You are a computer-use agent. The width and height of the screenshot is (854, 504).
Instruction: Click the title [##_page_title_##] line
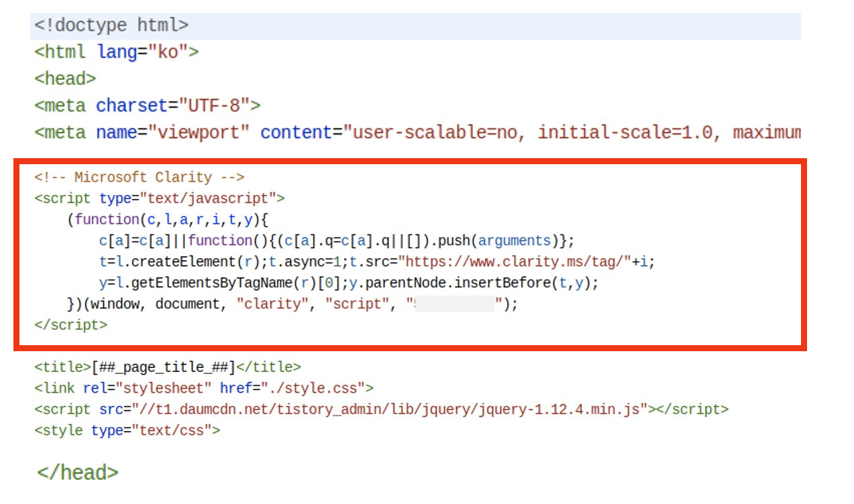(x=168, y=367)
